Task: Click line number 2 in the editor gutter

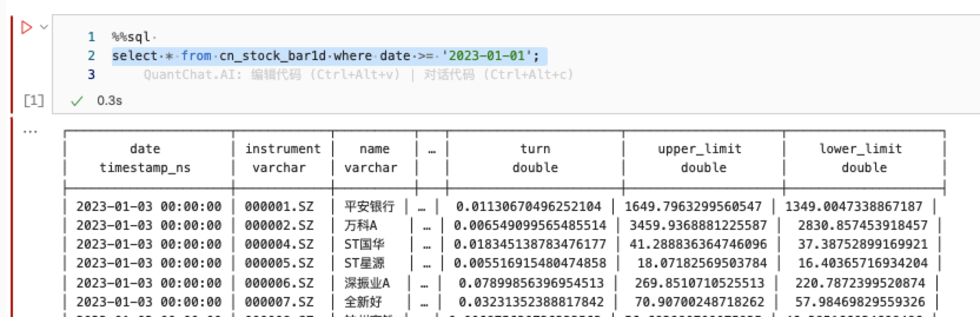Action: click(x=91, y=56)
